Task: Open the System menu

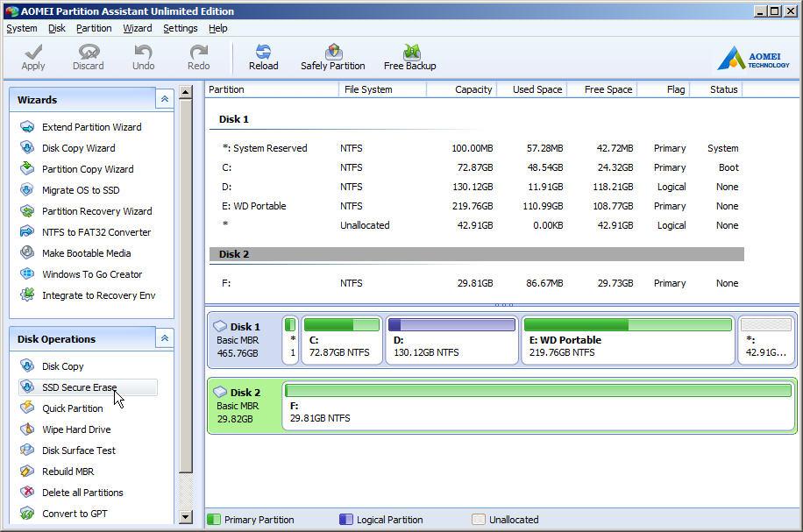Action: coord(22,28)
